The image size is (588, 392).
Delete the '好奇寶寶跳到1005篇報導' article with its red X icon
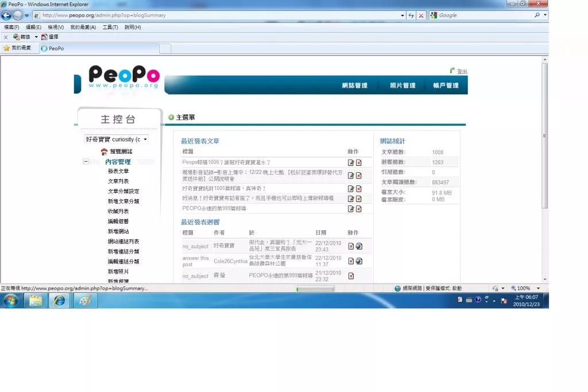(x=359, y=188)
